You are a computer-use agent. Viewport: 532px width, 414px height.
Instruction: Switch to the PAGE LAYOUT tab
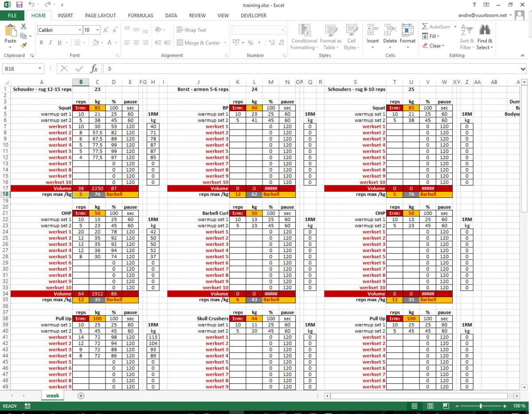100,16
